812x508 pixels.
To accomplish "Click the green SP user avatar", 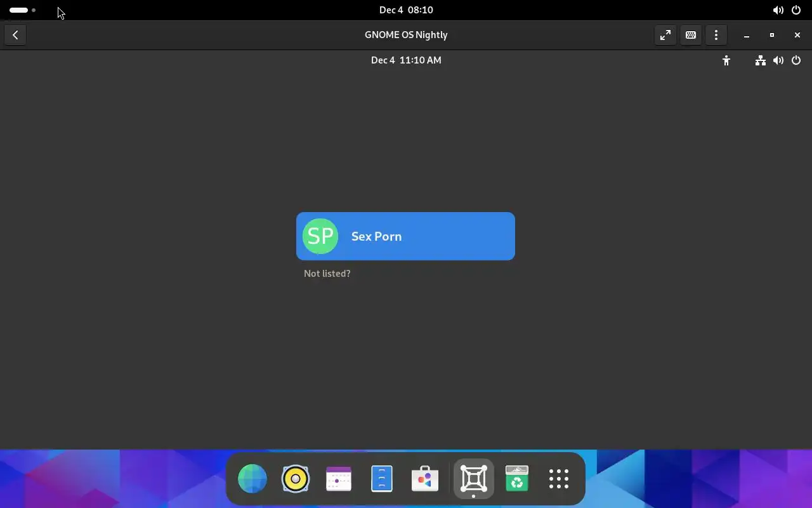I will click(x=320, y=236).
